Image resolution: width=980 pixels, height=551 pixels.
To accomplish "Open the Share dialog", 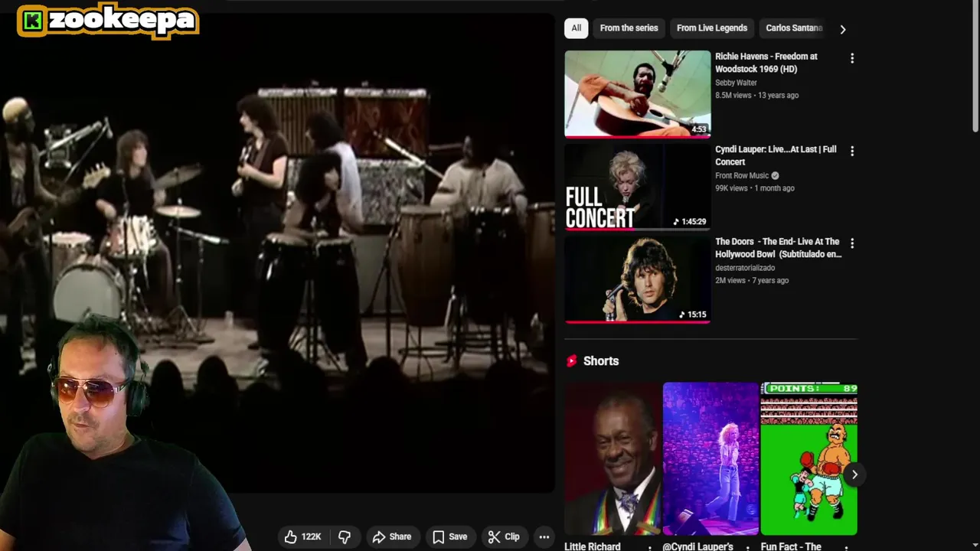I will pyautogui.click(x=392, y=537).
